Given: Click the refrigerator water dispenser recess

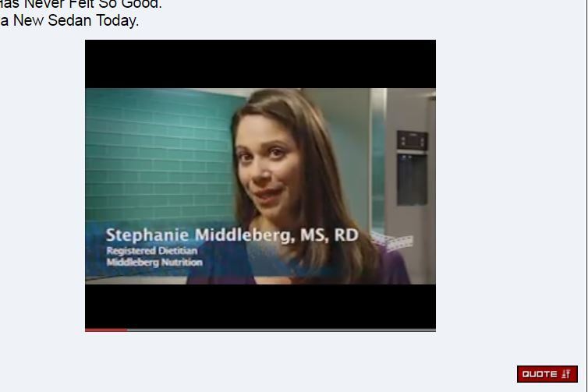Looking at the screenshot, I should [x=412, y=179].
